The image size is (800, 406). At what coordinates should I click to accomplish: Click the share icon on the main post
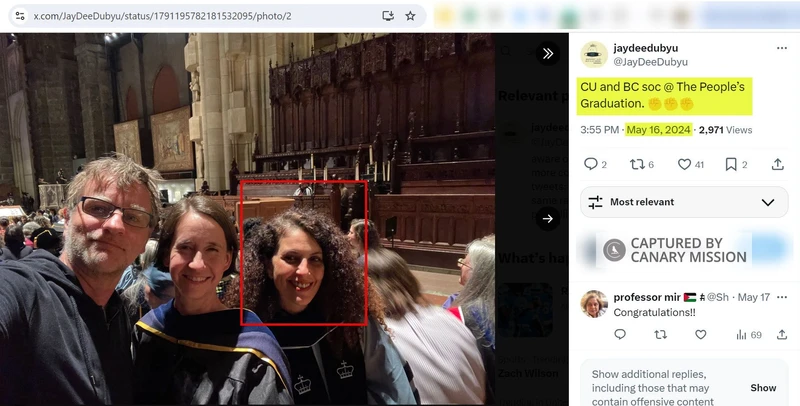[778, 165]
